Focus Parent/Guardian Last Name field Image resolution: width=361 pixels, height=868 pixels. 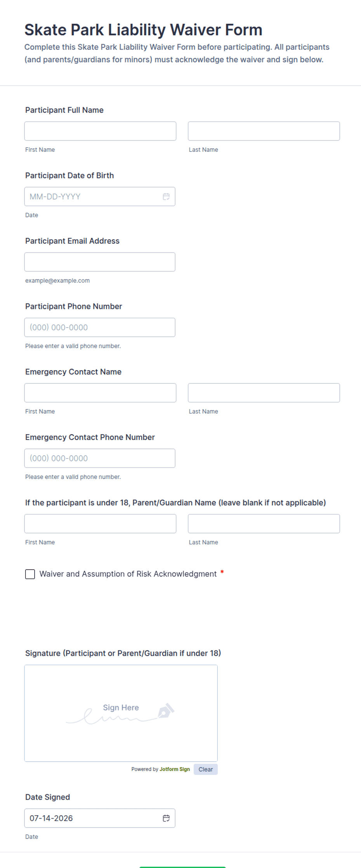264,524
